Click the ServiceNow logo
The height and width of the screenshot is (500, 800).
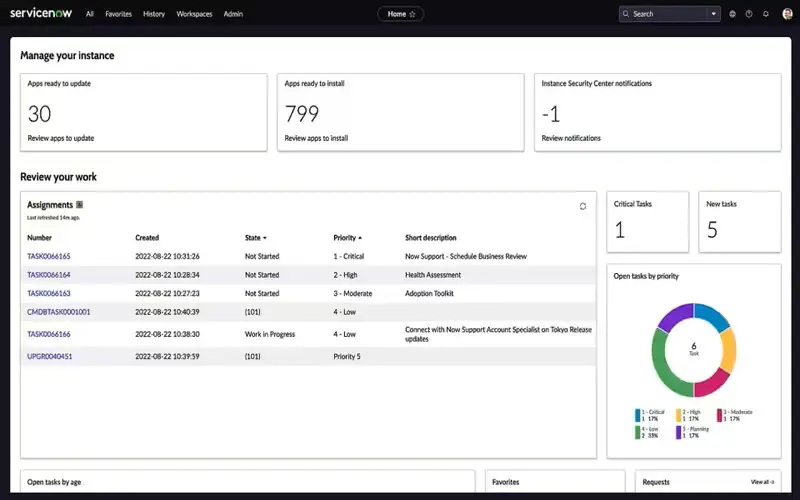coord(44,14)
